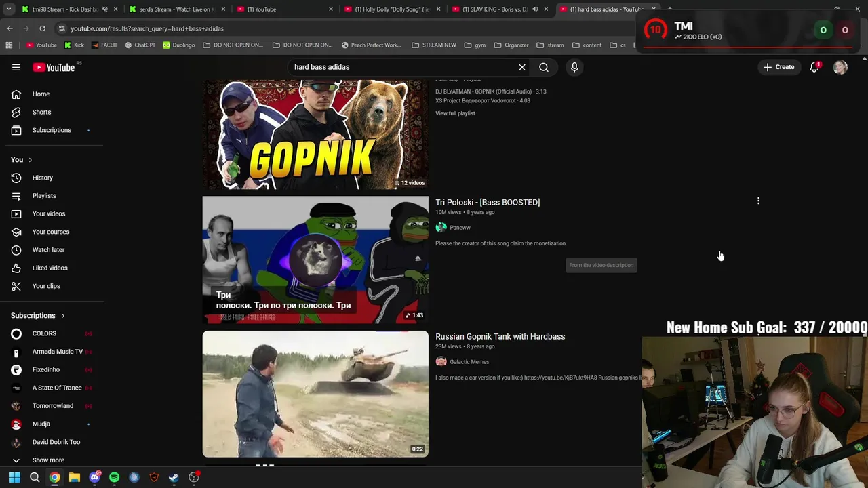Open the STREAM NEW bookmarks folder
Viewport: 868px width, 488px height.
pos(434,45)
